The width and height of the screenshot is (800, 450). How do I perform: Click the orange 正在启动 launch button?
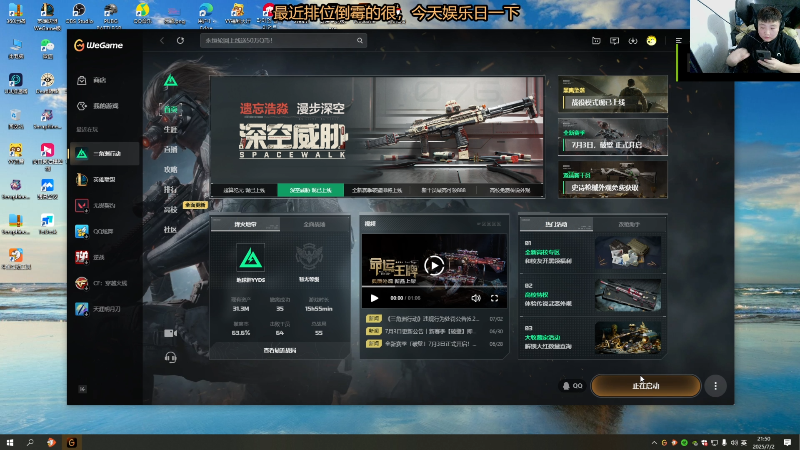(x=645, y=386)
